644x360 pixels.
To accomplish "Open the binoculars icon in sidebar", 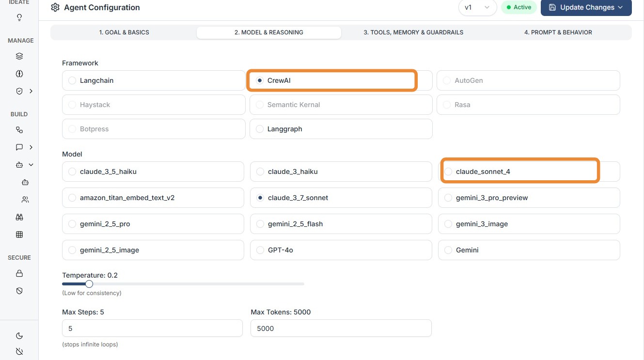I will (x=19, y=217).
